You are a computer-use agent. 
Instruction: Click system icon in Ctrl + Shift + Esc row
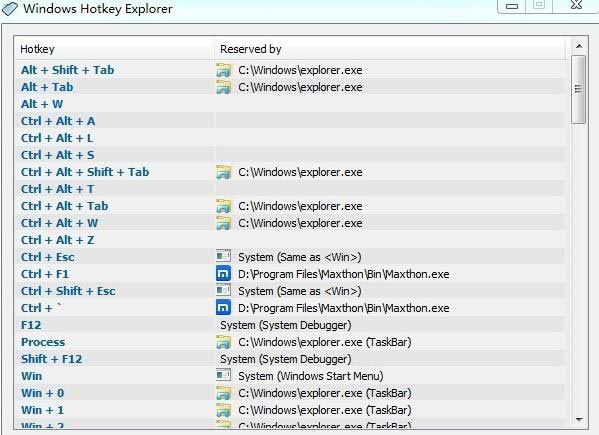223,290
